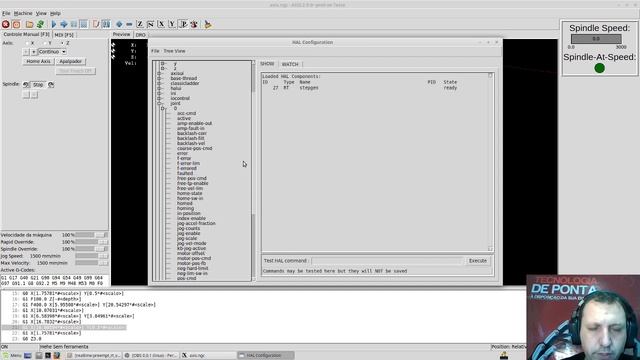Toggle the block delete icon in the toolbar
The image size is (640, 360).
[x=96, y=24]
